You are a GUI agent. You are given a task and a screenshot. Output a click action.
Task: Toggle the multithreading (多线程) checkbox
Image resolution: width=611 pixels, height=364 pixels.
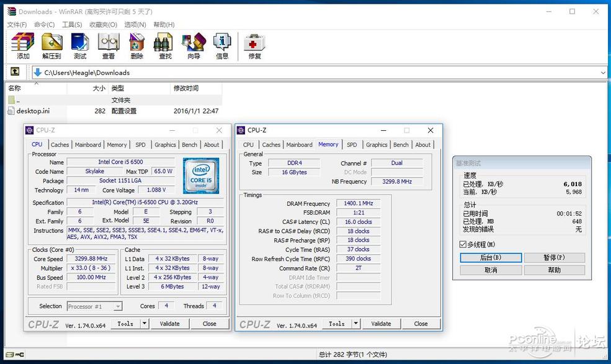463,244
